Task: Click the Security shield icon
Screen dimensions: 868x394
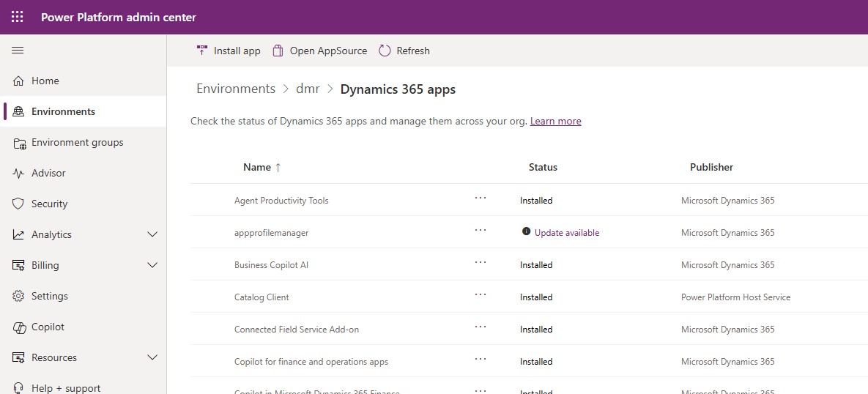Action: pos(18,204)
